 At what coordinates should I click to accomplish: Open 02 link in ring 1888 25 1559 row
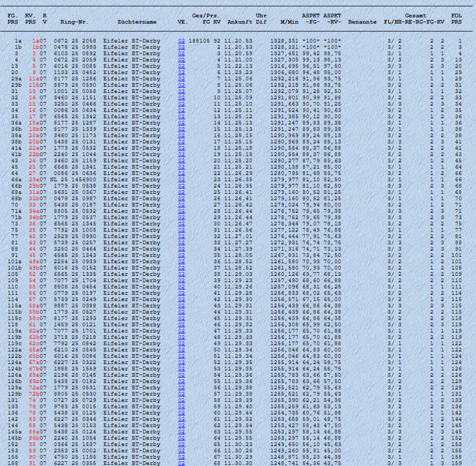pos(181,369)
